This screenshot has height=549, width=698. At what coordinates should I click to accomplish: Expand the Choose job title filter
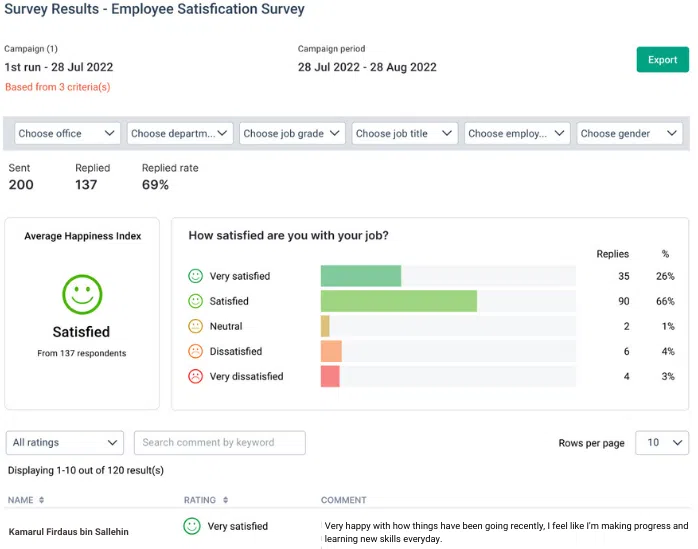(405, 134)
